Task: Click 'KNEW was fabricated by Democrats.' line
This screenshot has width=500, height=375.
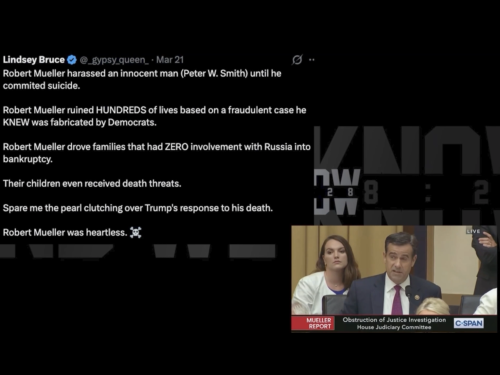Action: [80, 122]
